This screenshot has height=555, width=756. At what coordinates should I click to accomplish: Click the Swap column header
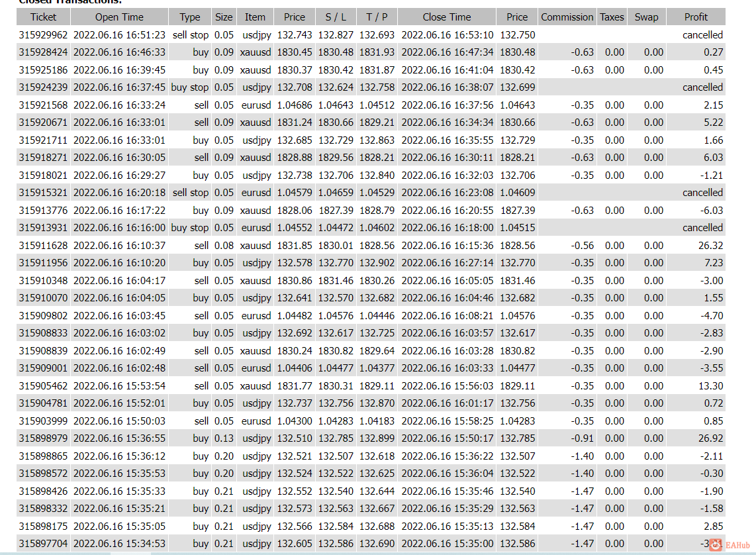pyautogui.click(x=647, y=17)
